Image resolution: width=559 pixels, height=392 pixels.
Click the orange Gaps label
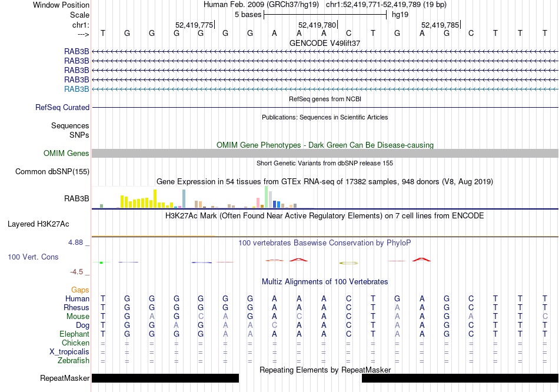pos(80,290)
